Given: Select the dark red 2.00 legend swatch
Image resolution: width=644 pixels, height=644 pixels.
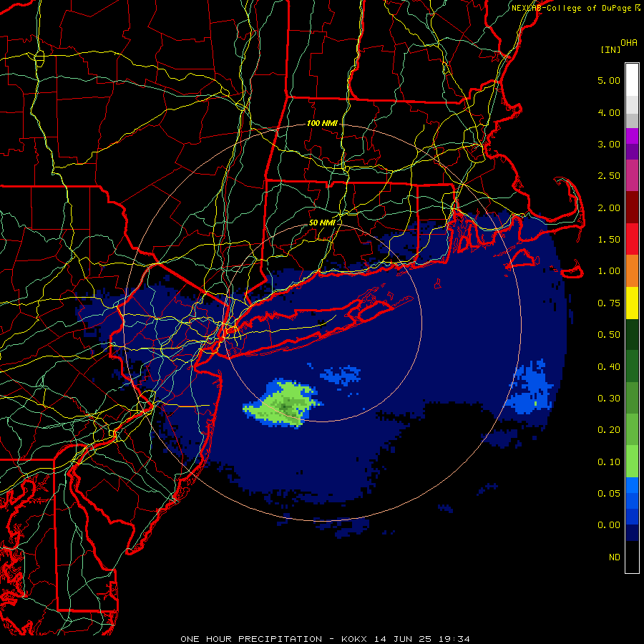Looking at the screenshot, I should [632, 208].
